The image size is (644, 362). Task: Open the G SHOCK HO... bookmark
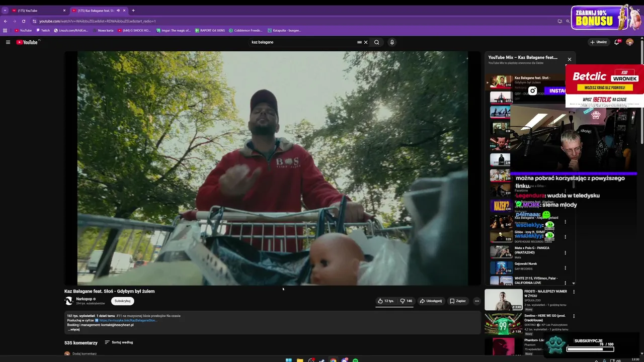pyautogui.click(x=134, y=30)
